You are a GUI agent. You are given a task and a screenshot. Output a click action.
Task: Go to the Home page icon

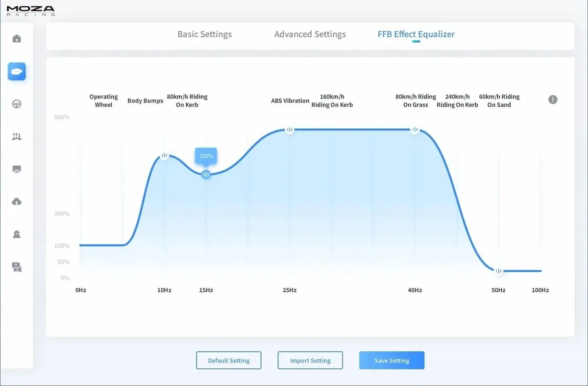(x=17, y=39)
